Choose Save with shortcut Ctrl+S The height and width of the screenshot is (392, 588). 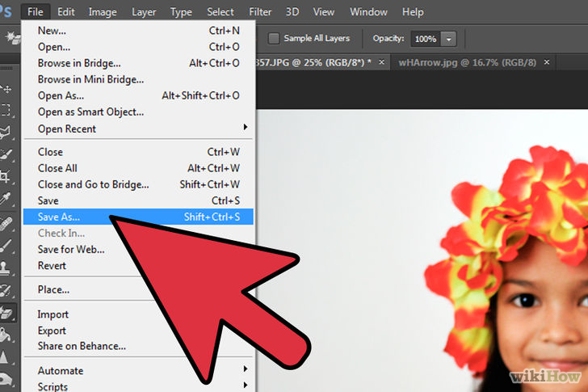138,200
